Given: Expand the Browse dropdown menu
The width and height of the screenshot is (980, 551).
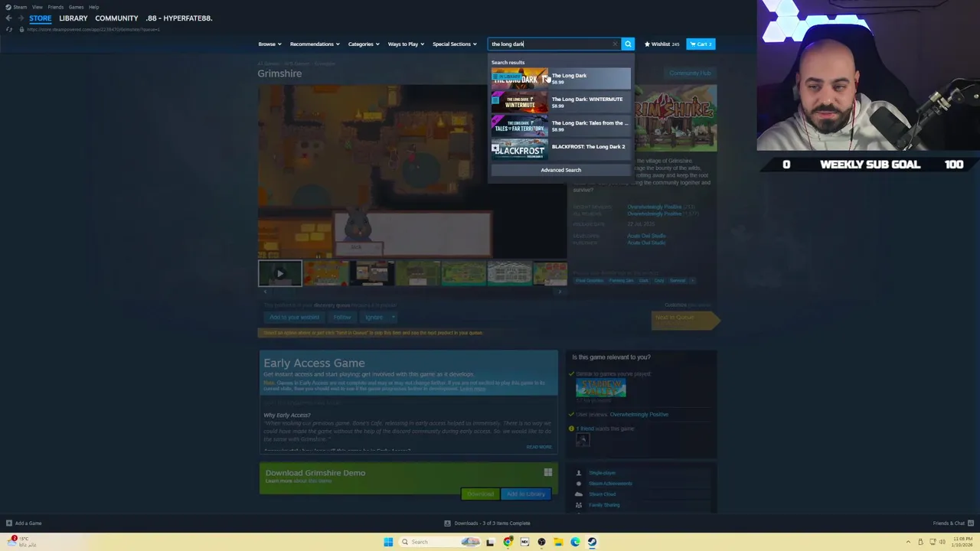Looking at the screenshot, I should pyautogui.click(x=269, y=44).
